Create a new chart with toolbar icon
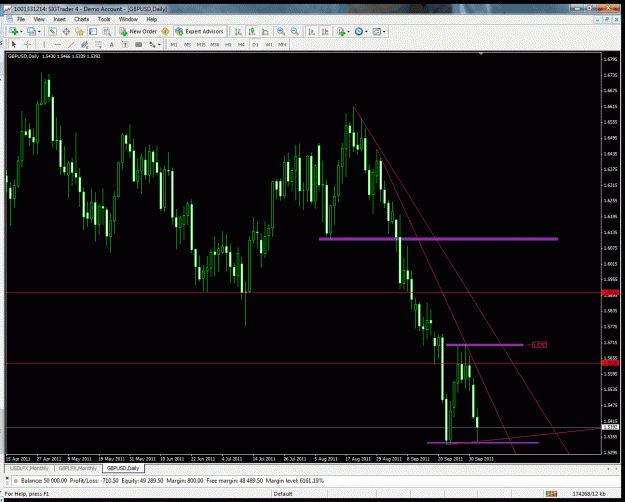This screenshot has width=625, height=502. [13, 31]
